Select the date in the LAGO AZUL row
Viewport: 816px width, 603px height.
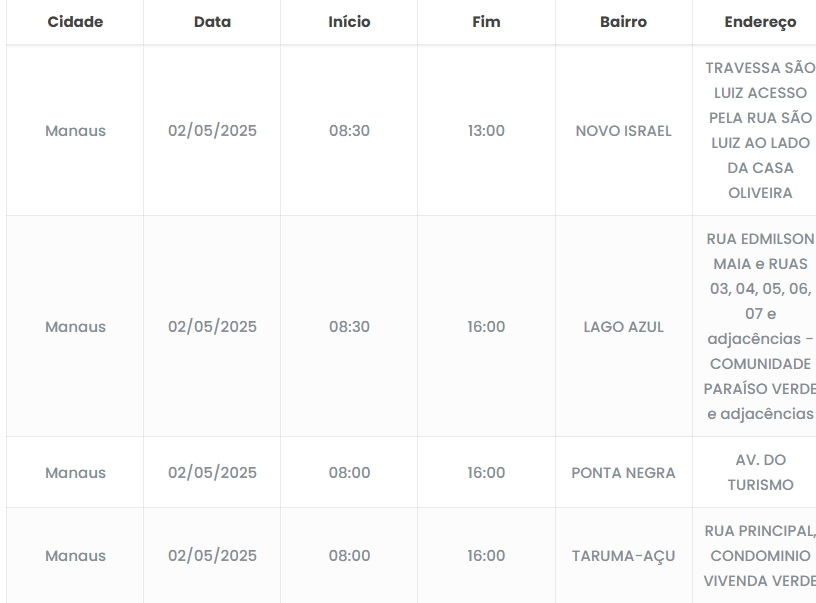pyautogui.click(x=212, y=327)
